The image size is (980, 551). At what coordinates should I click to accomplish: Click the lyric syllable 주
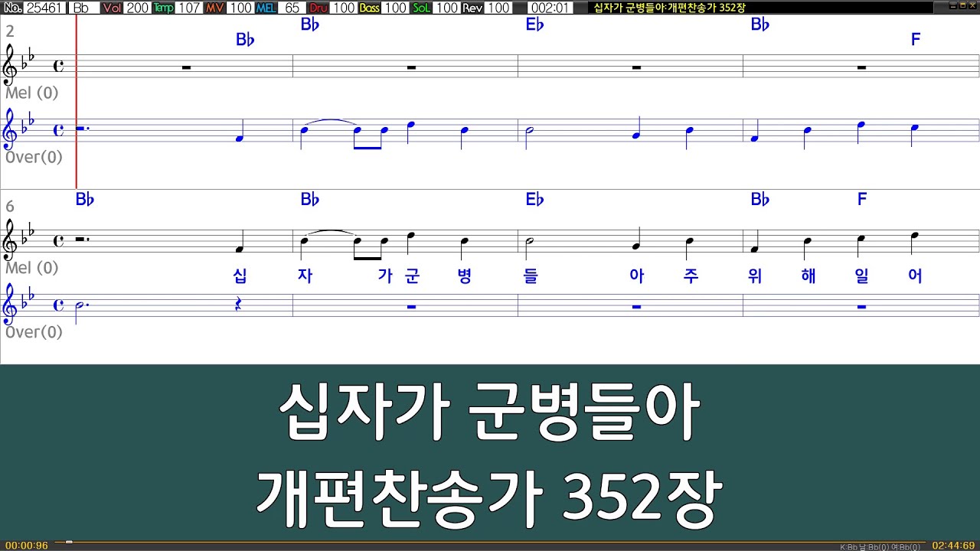[691, 276]
